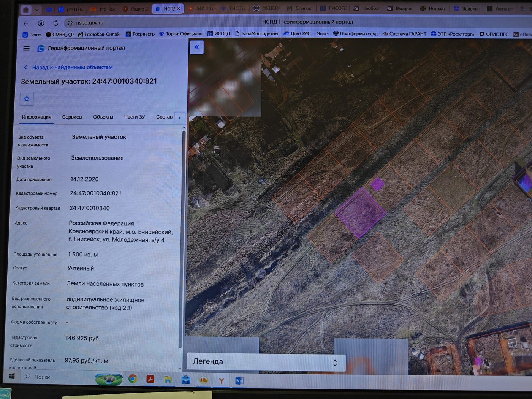
Task: Click land category Земли населенных пунктов
Action: (x=105, y=284)
